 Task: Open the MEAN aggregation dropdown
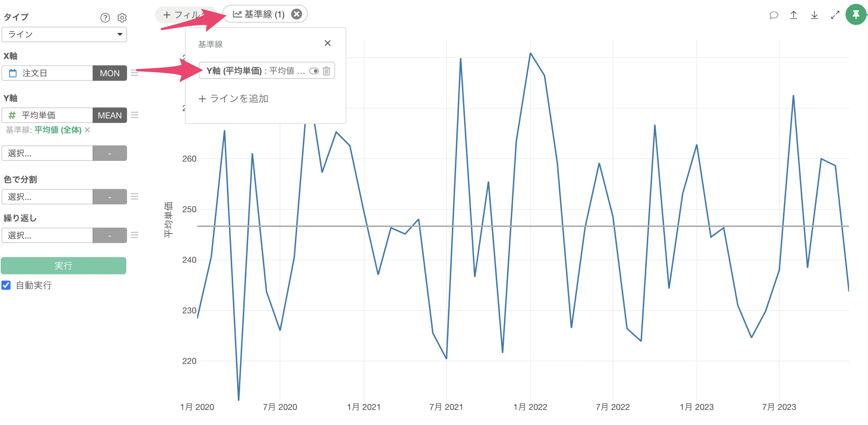tap(109, 115)
